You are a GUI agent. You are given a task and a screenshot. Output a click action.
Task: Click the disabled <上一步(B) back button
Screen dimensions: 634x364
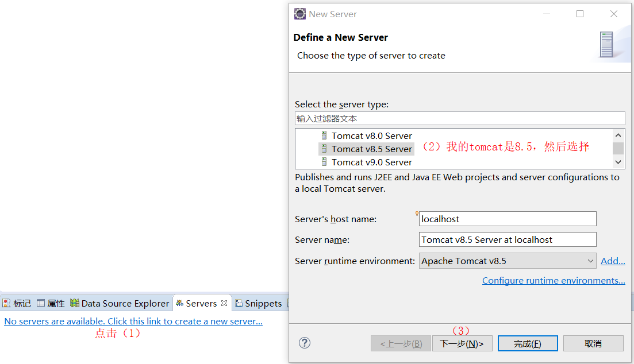[x=401, y=343]
